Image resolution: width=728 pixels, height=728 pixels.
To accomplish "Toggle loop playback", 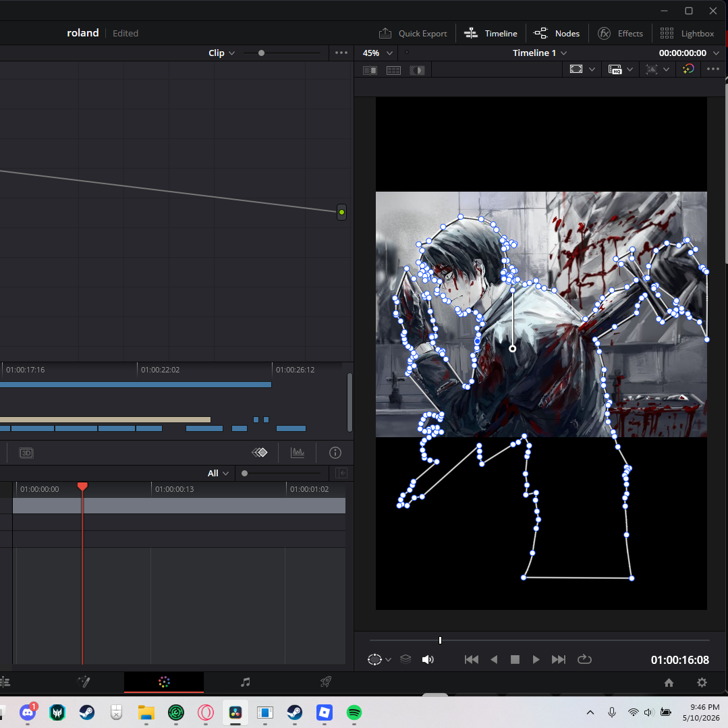I will click(x=584, y=659).
